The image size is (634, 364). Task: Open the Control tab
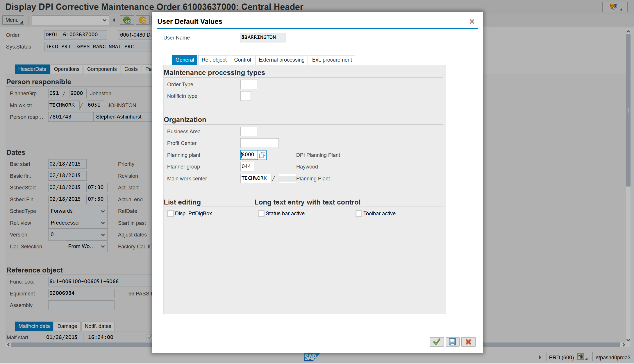pos(242,60)
